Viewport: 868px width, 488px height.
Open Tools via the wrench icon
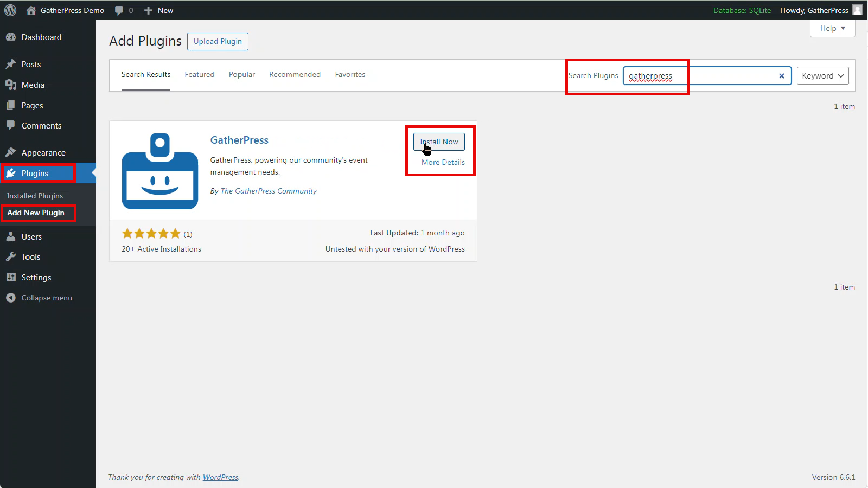[x=11, y=257]
